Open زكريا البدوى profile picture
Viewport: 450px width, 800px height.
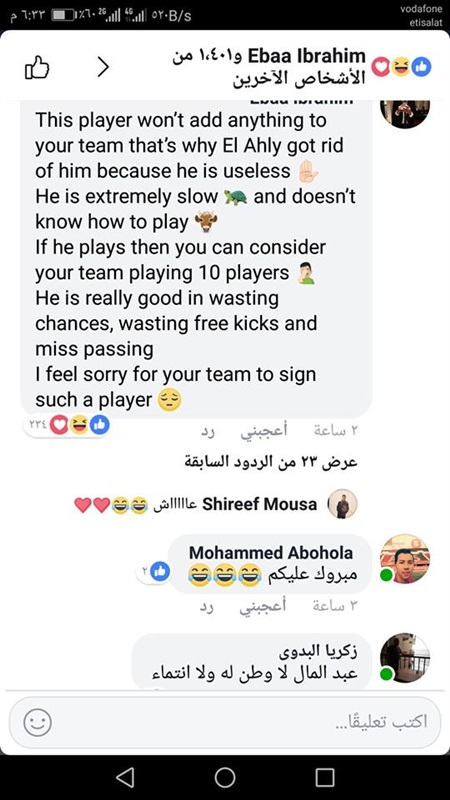click(x=406, y=658)
